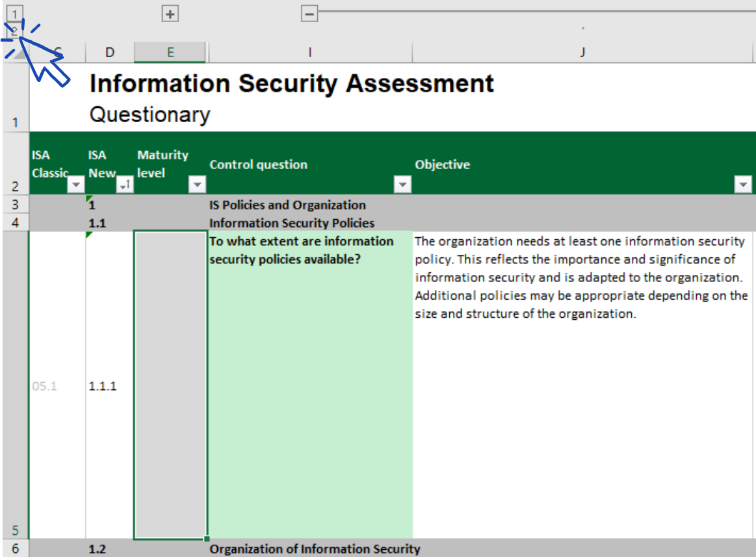The height and width of the screenshot is (557, 756).
Task: Click outline level 1 button
Action: pyautogui.click(x=14, y=13)
